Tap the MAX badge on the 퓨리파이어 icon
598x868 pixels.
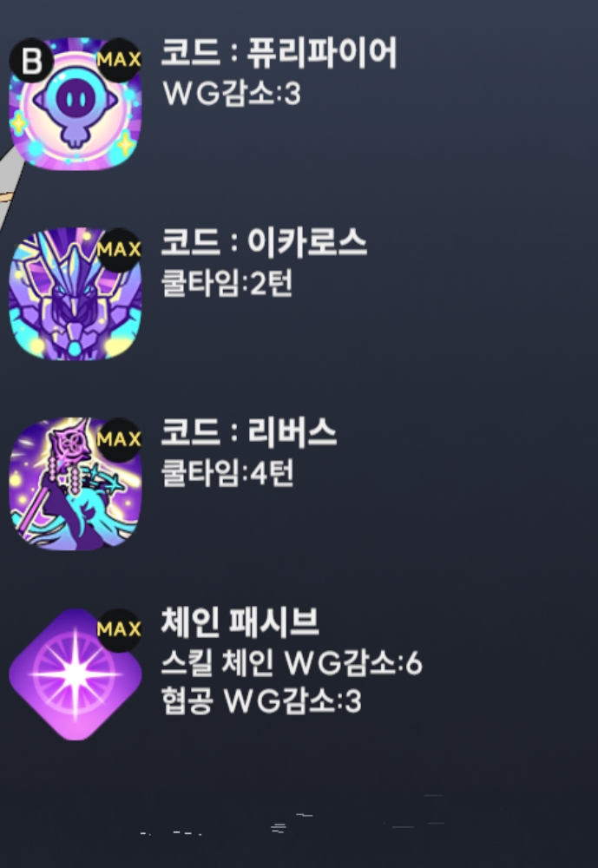(x=119, y=59)
